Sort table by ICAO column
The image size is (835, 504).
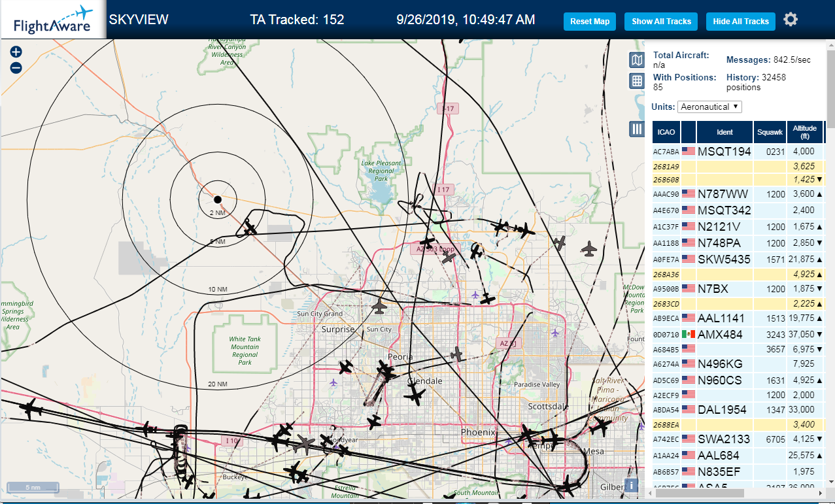pos(666,132)
